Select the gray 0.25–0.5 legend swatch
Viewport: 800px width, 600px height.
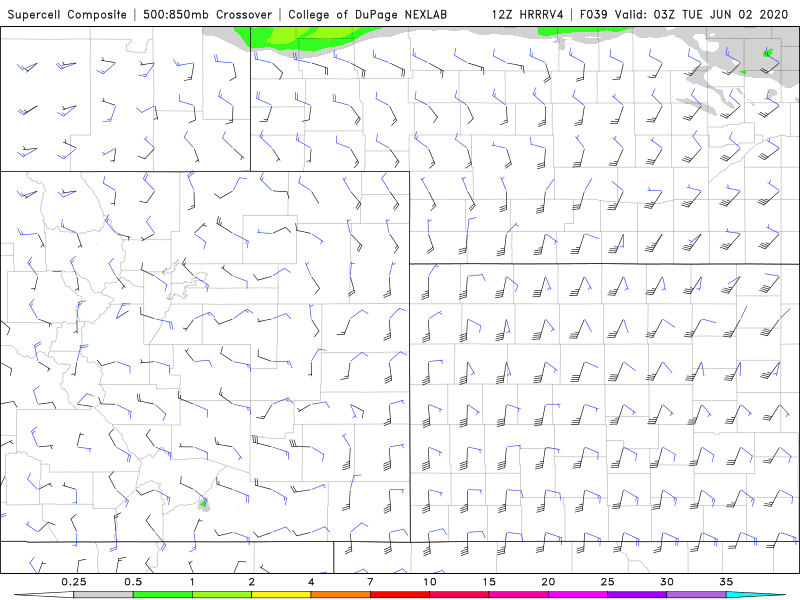click(103, 595)
